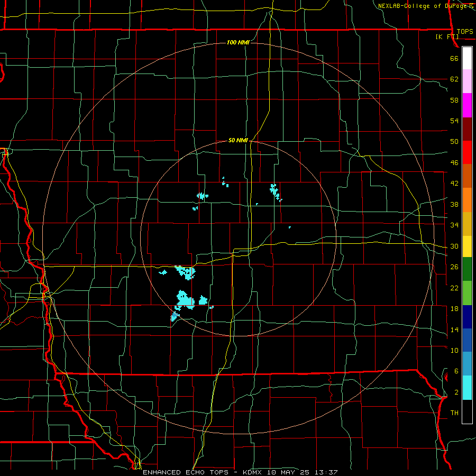Click the 100 NMI range ring label
The image size is (476, 476).
click(x=238, y=42)
